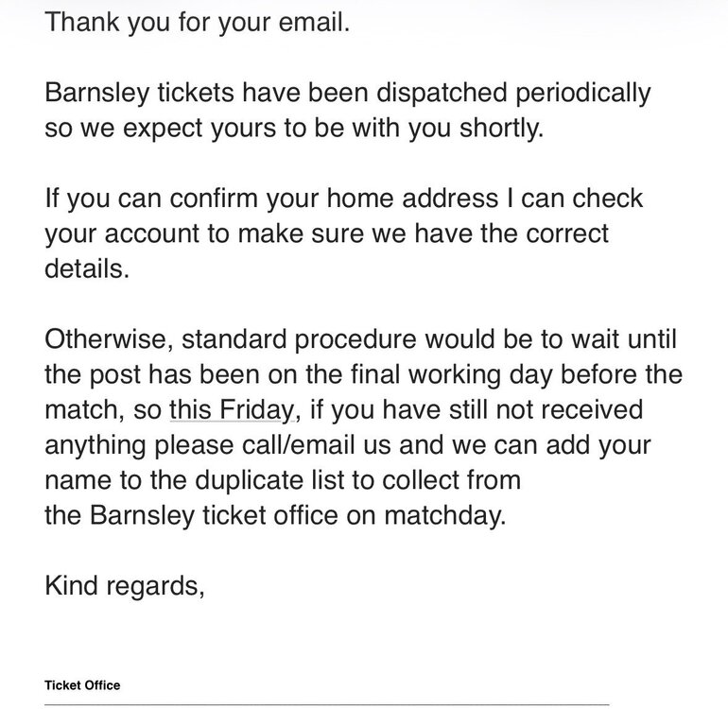The image size is (728, 709).
Task: Click the word "account" in the third paragraph
Action: click(x=151, y=233)
